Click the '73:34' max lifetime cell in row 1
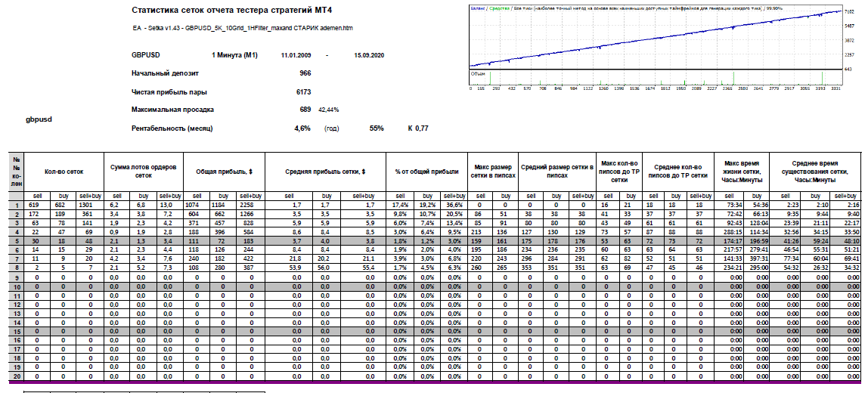The image size is (868, 393). click(x=730, y=205)
